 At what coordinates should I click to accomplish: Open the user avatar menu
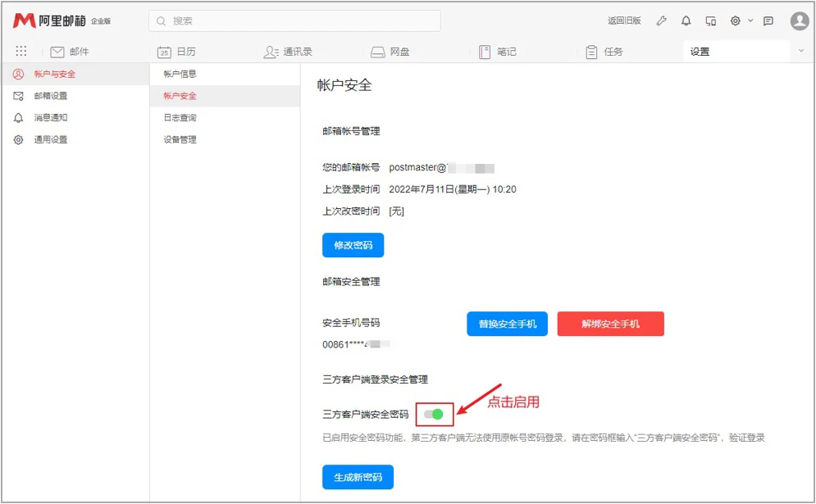pyautogui.click(x=800, y=20)
